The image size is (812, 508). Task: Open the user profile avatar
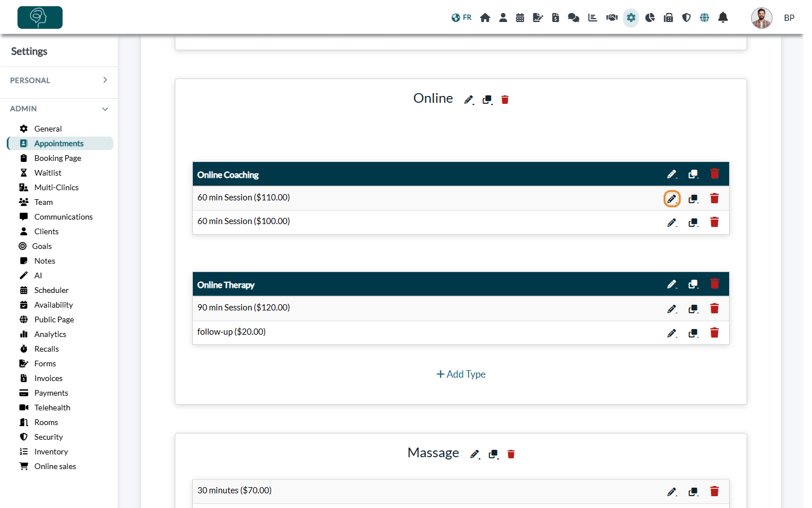(x=761, y=18)
